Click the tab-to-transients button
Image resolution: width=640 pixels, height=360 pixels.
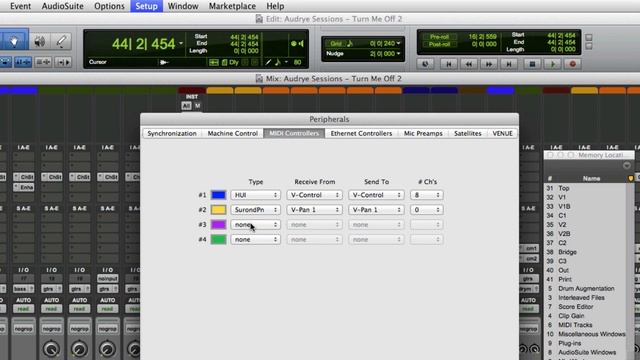[x=63, y=62]
